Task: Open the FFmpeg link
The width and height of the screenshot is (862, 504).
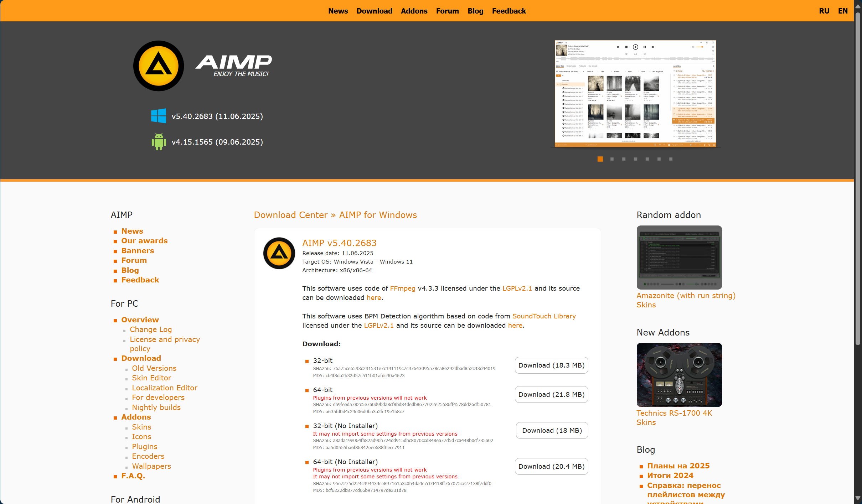Action: 403,289
